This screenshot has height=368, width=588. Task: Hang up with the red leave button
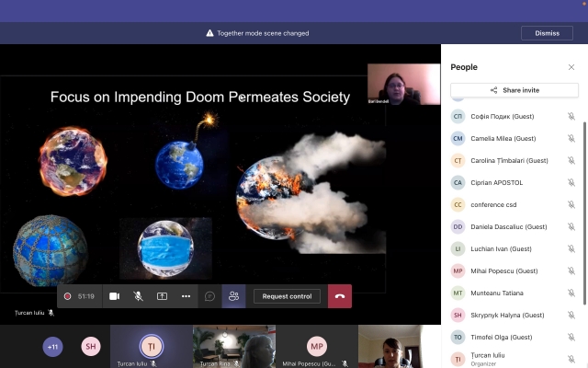click(340, 296)
